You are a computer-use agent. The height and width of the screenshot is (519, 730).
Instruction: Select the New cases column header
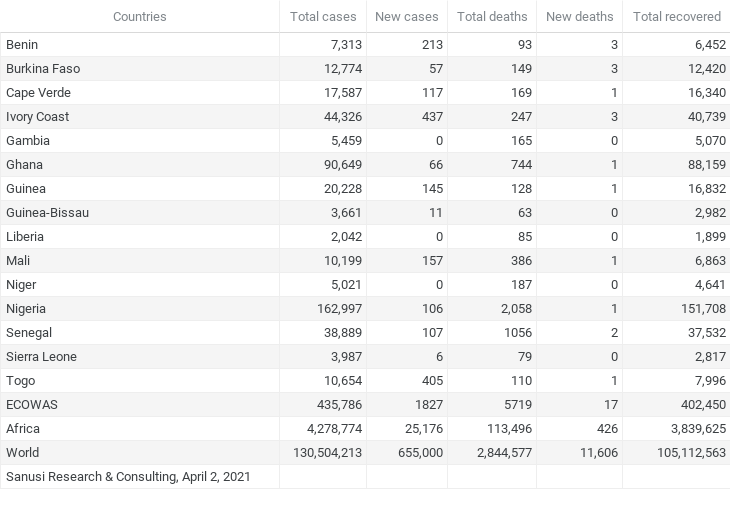(407, 17)
